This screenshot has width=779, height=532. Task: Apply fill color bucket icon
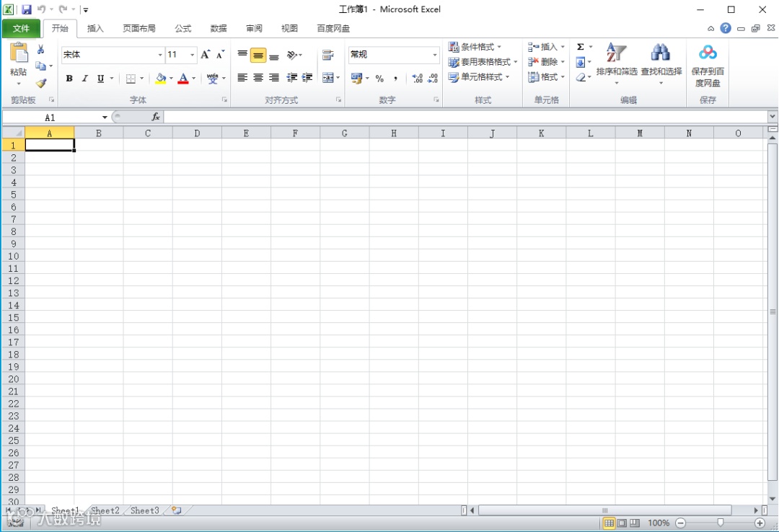pos(160,79)
